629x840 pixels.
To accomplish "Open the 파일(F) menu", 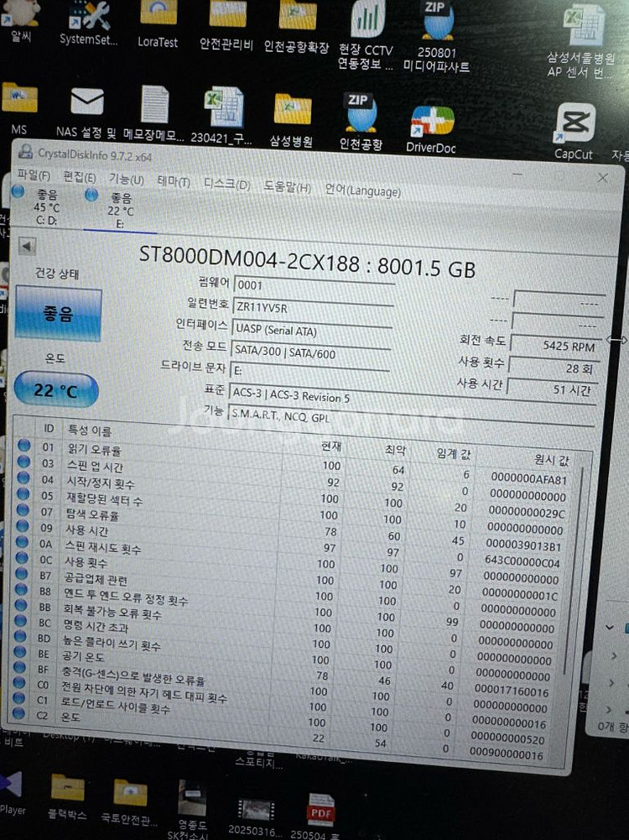I will click(x=34, y=175).
